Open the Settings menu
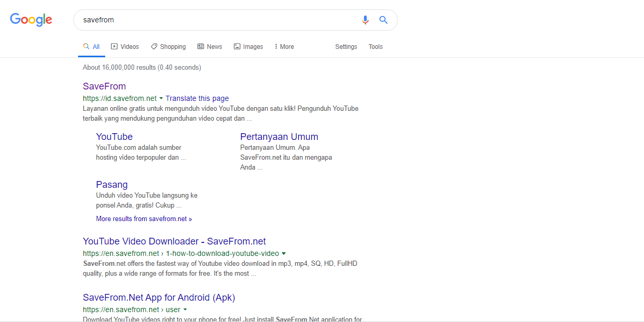 [346, 47]
